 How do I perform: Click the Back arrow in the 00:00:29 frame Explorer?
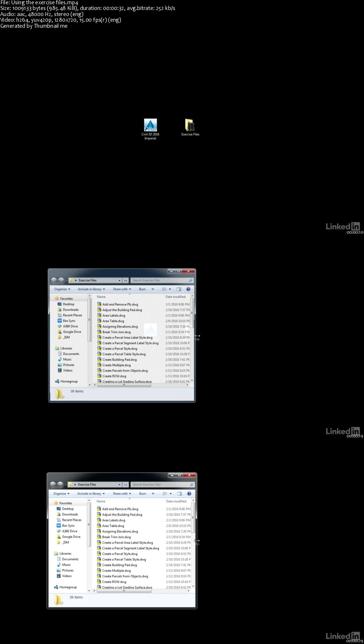pyautogui.click(x=53, y=485)
